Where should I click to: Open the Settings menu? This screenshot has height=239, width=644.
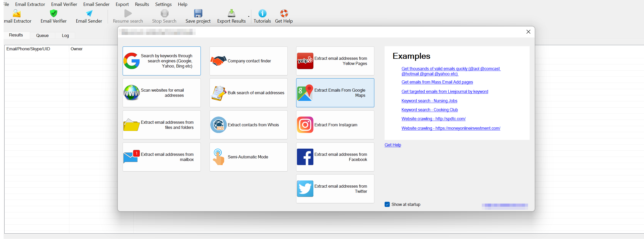click(x=163, y=4)
